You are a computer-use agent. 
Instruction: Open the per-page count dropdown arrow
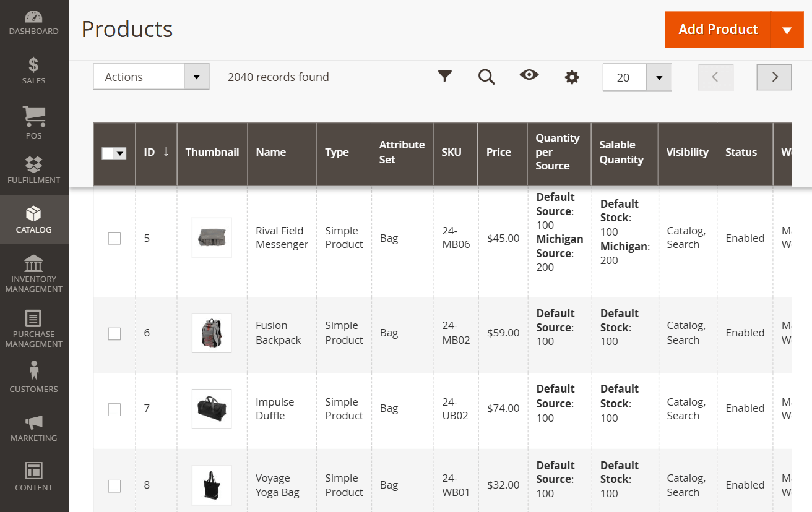(x=659, y=77)
